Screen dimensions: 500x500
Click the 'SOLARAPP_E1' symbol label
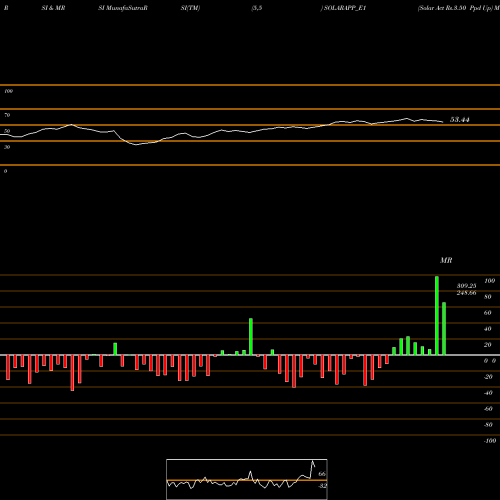(x=345, y=8)
